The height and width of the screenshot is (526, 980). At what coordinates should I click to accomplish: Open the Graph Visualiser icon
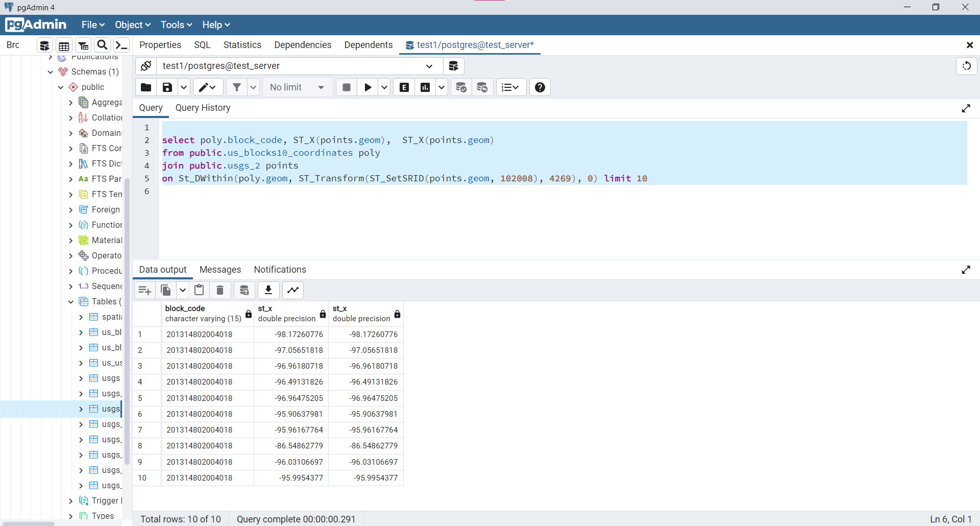tap(293, 291)
